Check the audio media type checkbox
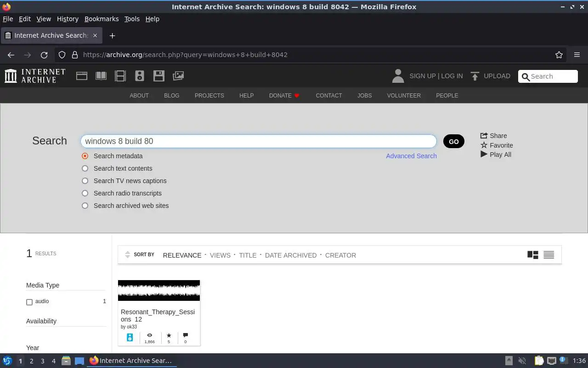The image size is (588, 368). 29,302
